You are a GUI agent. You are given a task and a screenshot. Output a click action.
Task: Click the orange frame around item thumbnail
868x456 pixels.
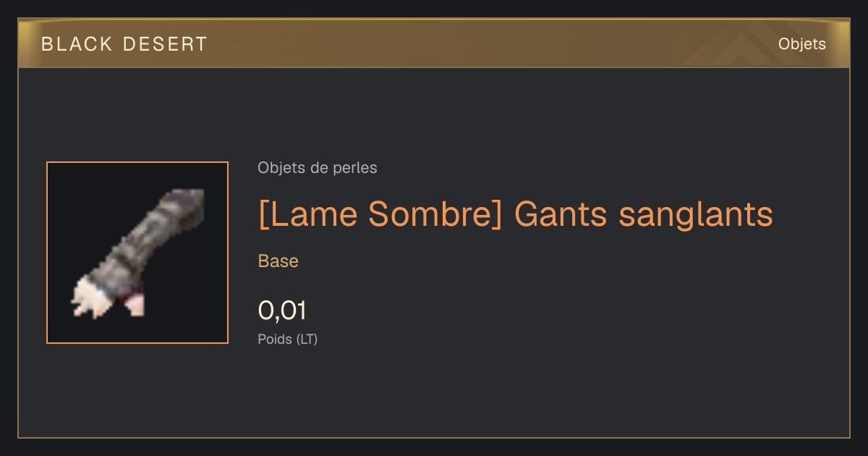tap(137, 162)
